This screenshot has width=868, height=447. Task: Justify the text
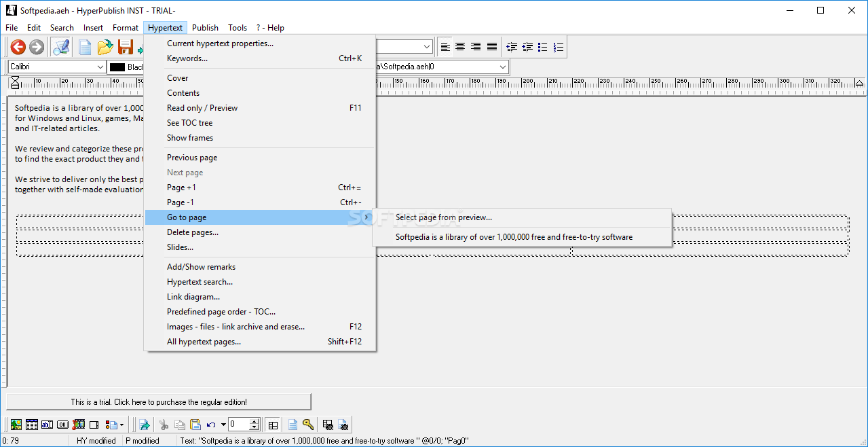[491, 47]
